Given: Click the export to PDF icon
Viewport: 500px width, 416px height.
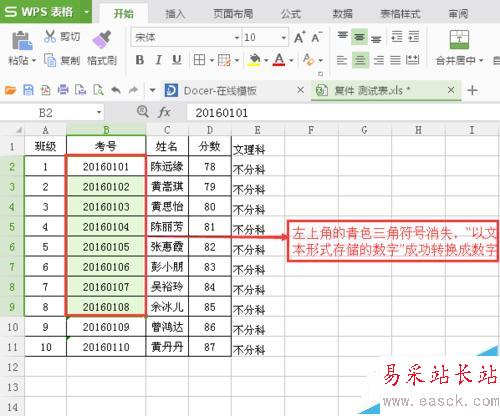Looking at the screenshot, I should tap(45, 90).
